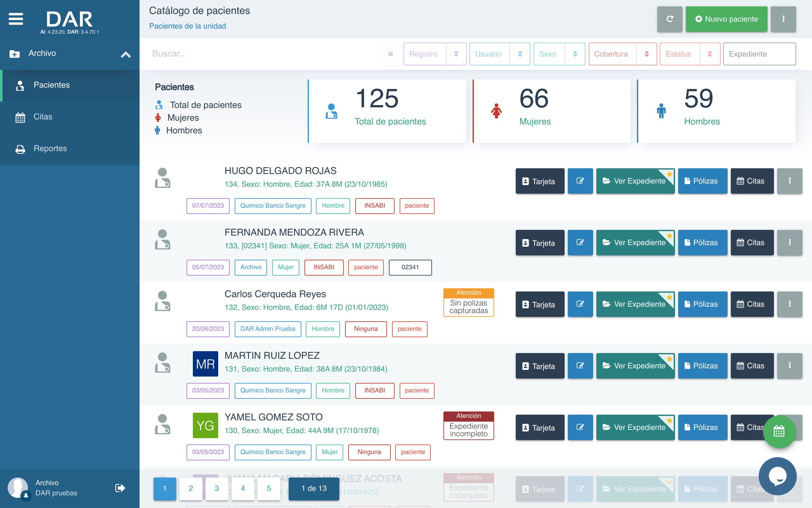The width and height of the screenshot is (812, 508).
Task: Edit Fernanda Mendoza Rivera with the pencil icon
Action: (580, 242)
